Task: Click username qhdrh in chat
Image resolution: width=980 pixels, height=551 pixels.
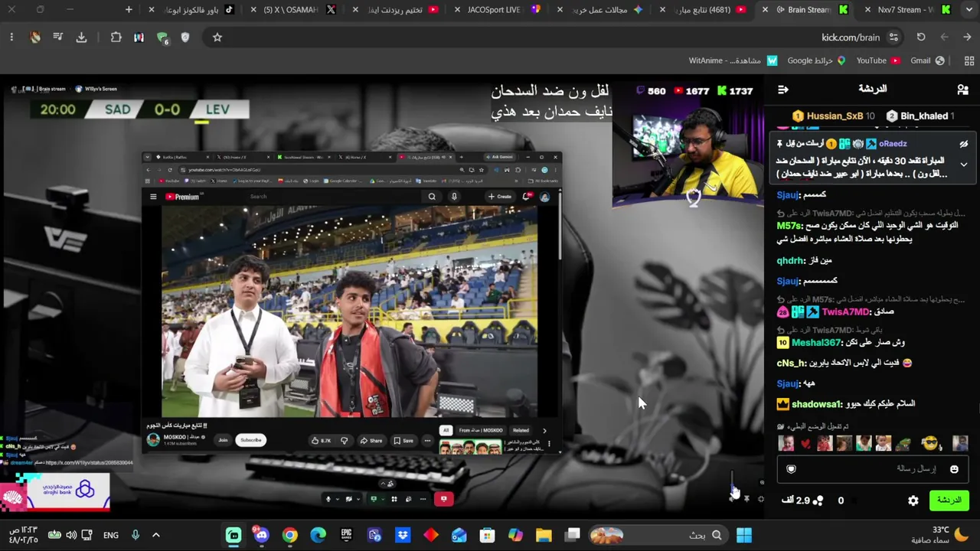Action: [789, 261]
